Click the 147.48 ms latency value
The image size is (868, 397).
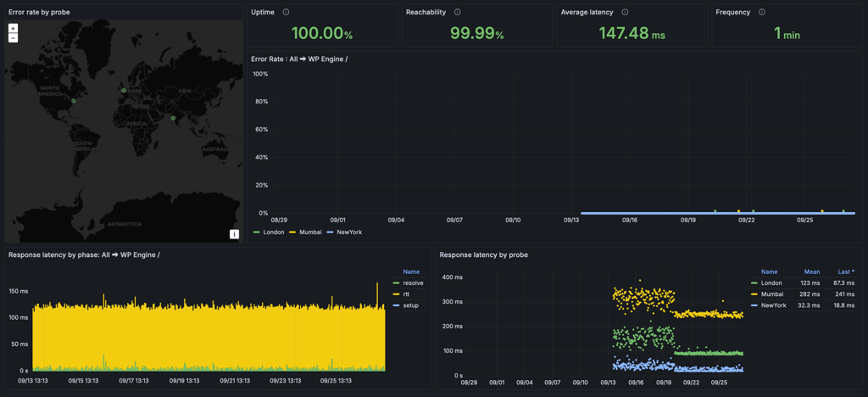click(x=631, y=33)
